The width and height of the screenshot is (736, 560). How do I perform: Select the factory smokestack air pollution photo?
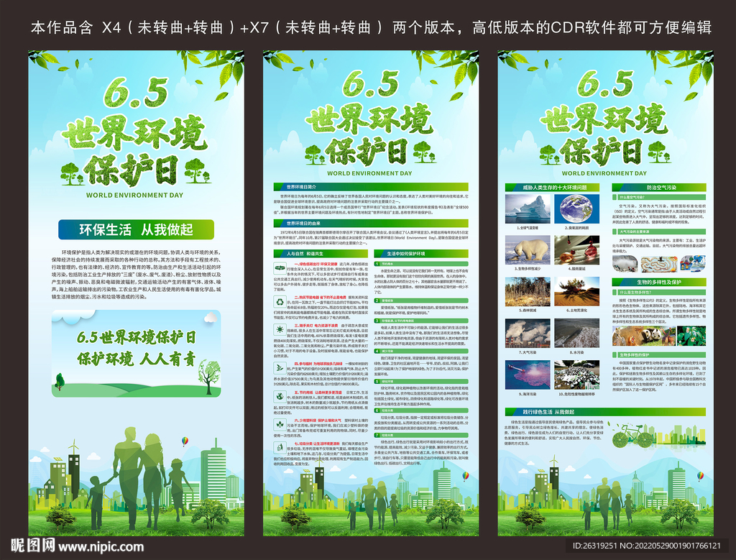pos(528,333)
